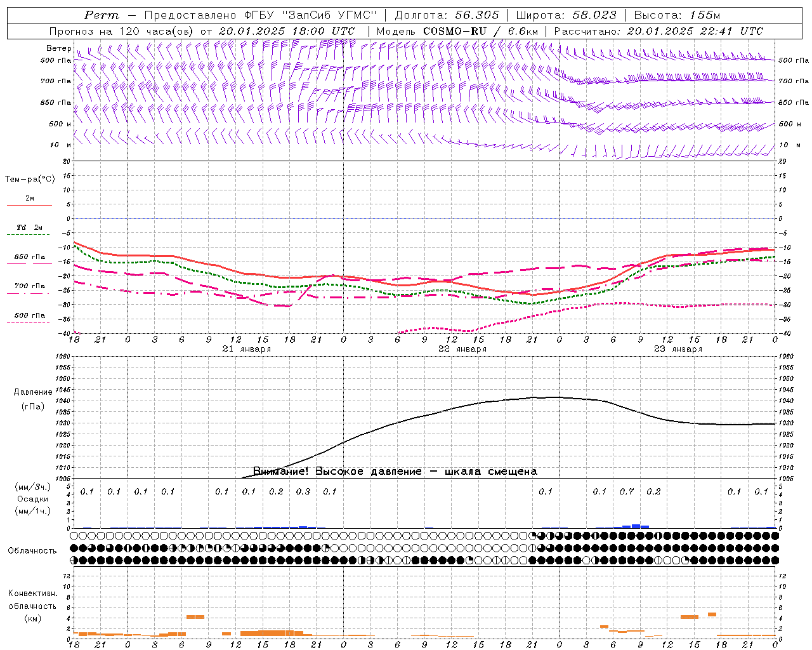Click the "Ветер" wind panel label
Screen dimensions: 812x650
(x=58, y=48)
